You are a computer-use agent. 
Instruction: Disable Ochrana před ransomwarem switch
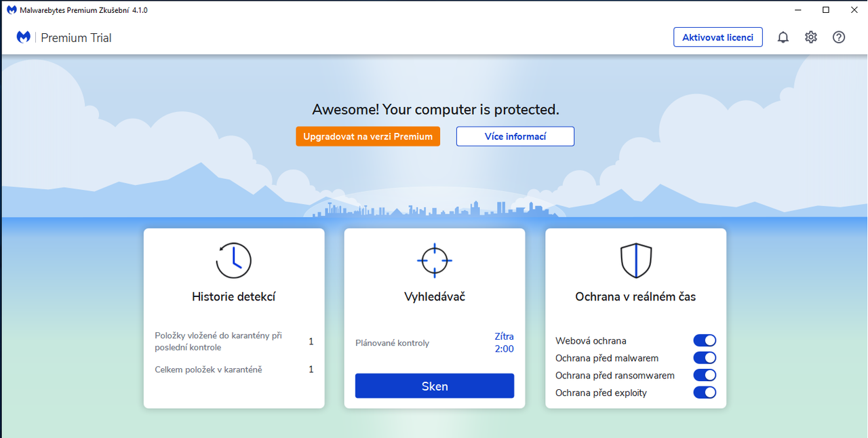705,375
